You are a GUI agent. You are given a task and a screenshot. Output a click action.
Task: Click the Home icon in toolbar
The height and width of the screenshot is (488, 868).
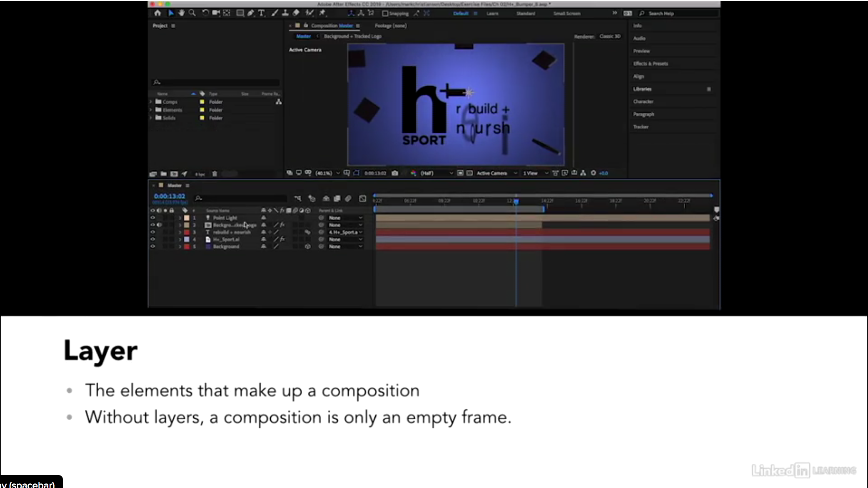(x=157, y=13)
